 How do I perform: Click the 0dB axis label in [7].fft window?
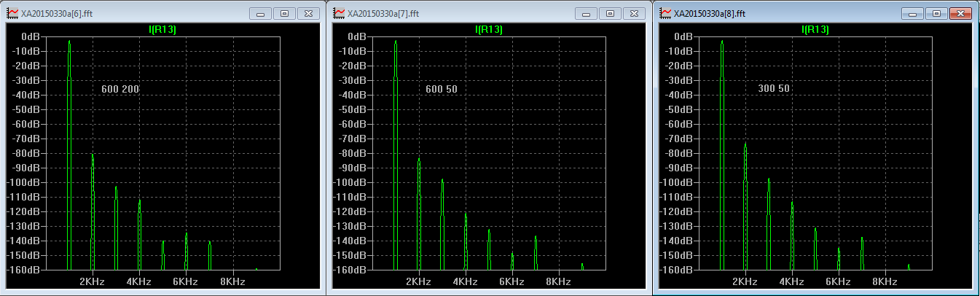tap(358, 36)
